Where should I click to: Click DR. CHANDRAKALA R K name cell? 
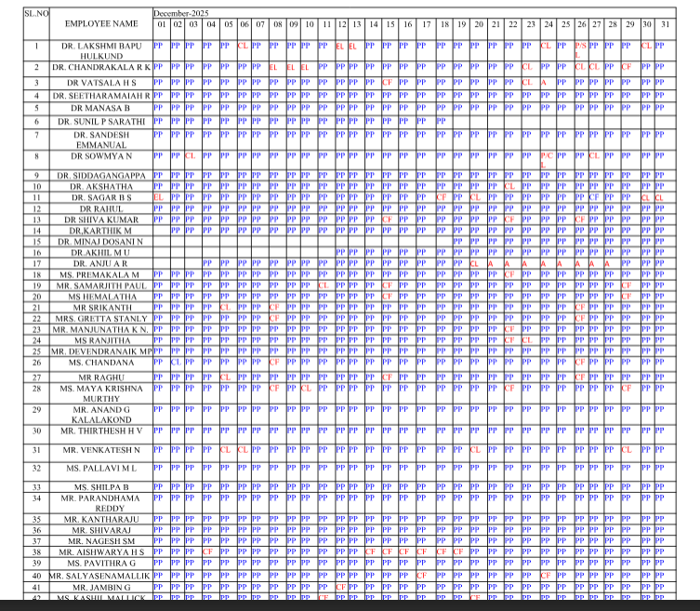pyautogui.click(x=101, y=68)
